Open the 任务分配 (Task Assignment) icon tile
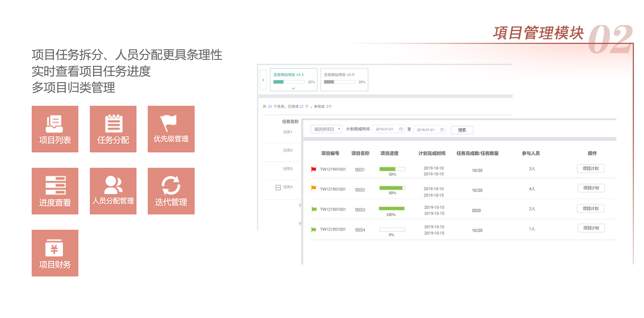Screen dimensions: 644x318 113,129
